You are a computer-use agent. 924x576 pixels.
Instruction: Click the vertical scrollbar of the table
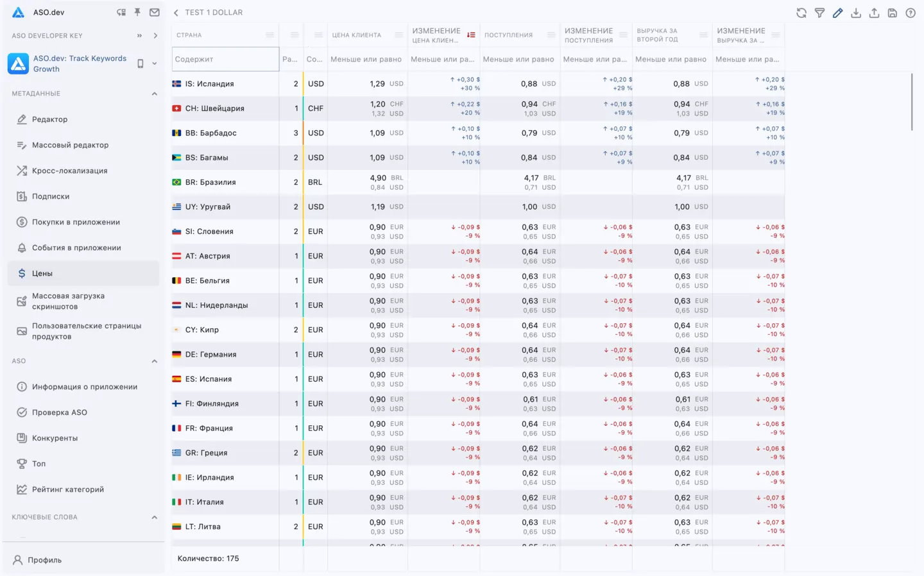[x=912, y=101]
